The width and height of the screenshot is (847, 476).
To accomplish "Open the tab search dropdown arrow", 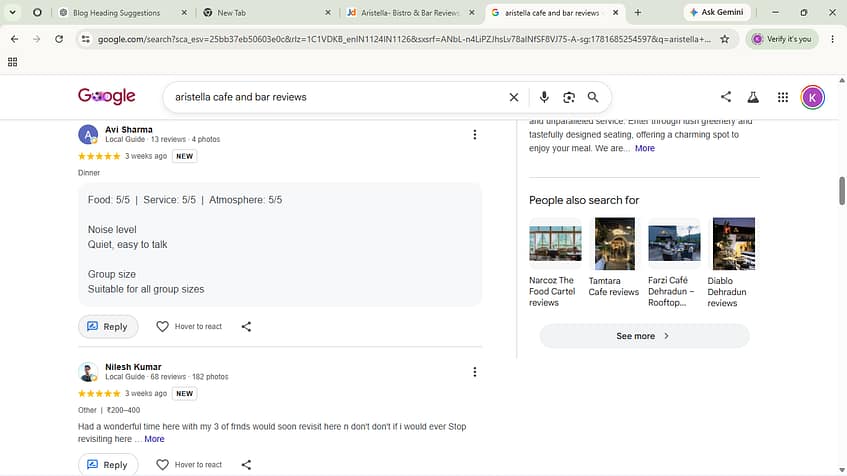I will pyautogui.click(x=12, y=12).
